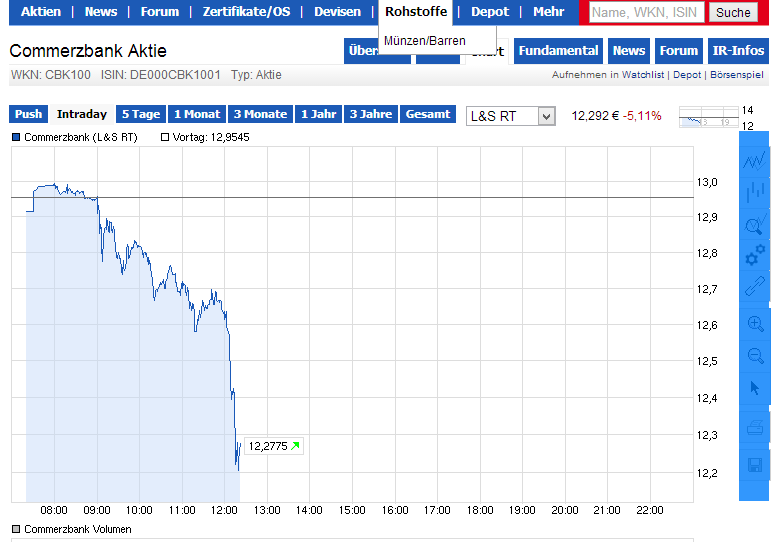Zoom in with the plus magnifier
The image size is (772, 542).
(755, 323)
